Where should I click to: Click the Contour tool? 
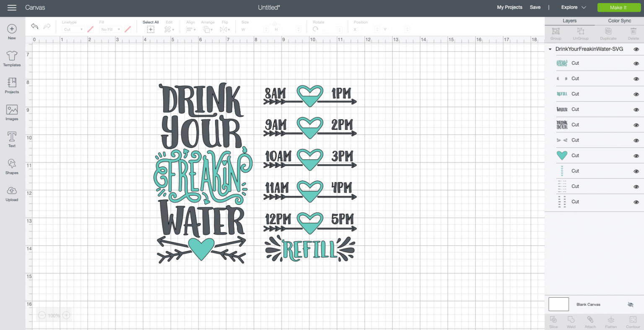pos(633,321)
